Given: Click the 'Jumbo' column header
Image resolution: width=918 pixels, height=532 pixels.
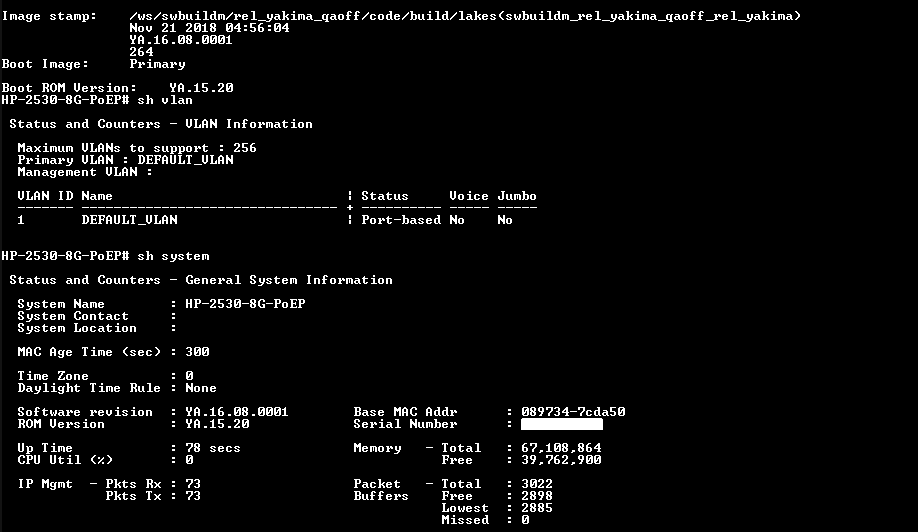Looking at the screenshot, I should pyautogui.click(x=517, y=196).
